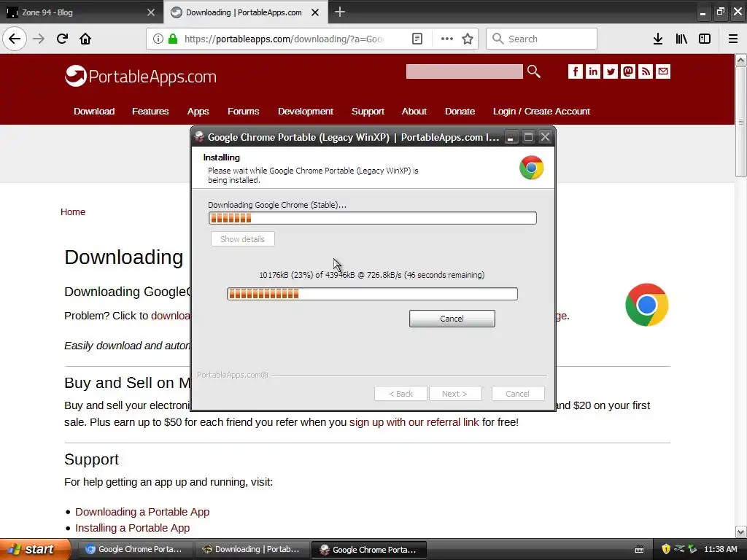This screenshot has height=560, width=747.
Task: Open the Support nav item
Action: (368, 111)
